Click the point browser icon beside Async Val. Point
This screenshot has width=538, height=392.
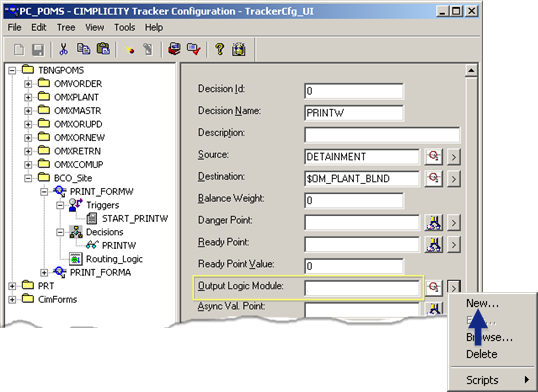(x=433, y=308)
